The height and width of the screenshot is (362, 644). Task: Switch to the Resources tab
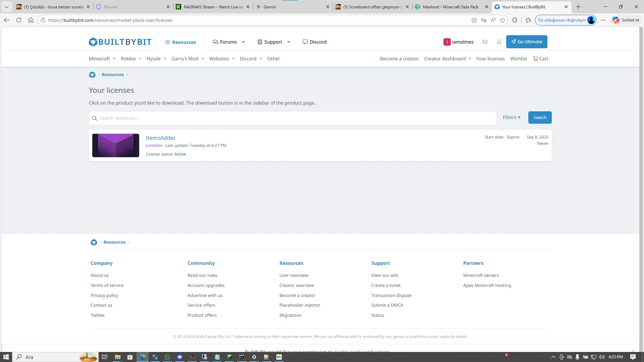tap(180, 42)
